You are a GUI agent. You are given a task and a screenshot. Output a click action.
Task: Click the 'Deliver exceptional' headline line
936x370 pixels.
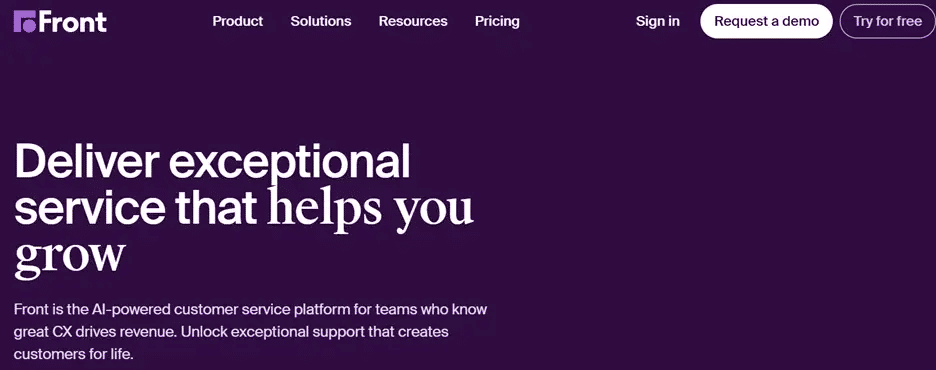213,162
